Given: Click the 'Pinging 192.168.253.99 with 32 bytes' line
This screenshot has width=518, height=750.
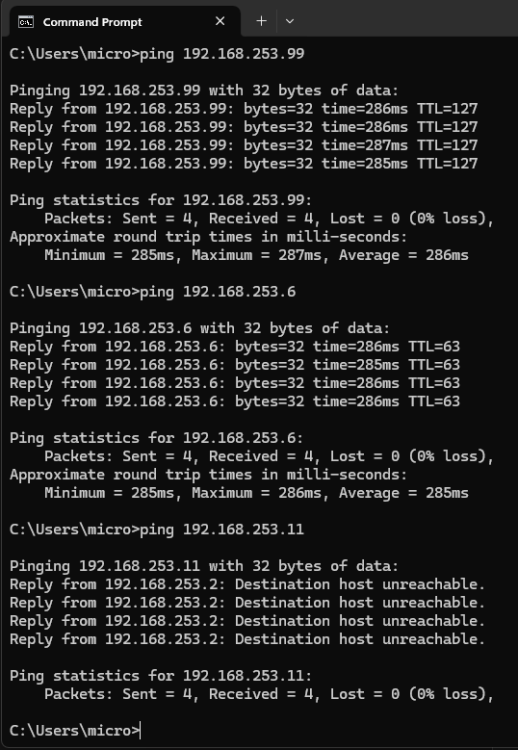Looking at the screenshot, I should 204,90.
